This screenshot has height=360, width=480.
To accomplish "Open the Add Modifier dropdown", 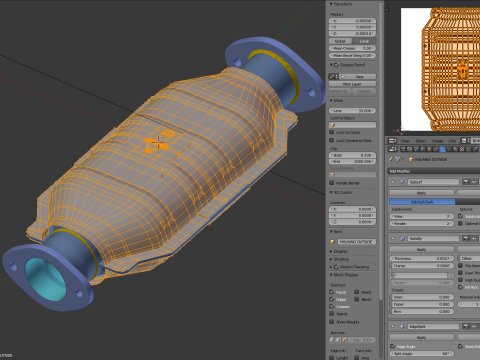I will pos(434,171).
